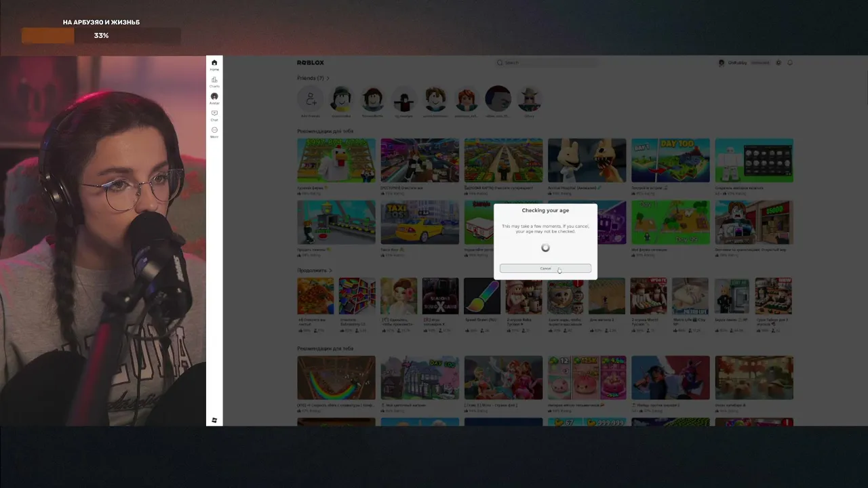
Task: Continue the girl with pink flower game
Action: pyautogui.click(x=399, y=296)
